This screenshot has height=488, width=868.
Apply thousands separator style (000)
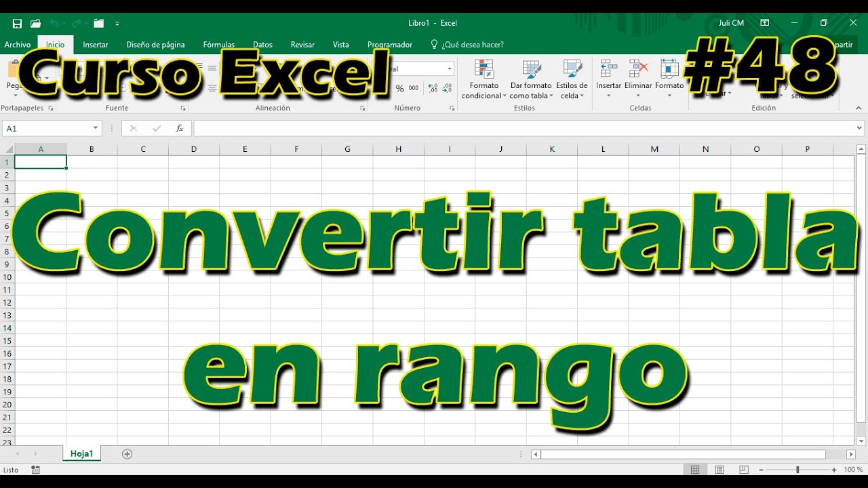(414, 89)
